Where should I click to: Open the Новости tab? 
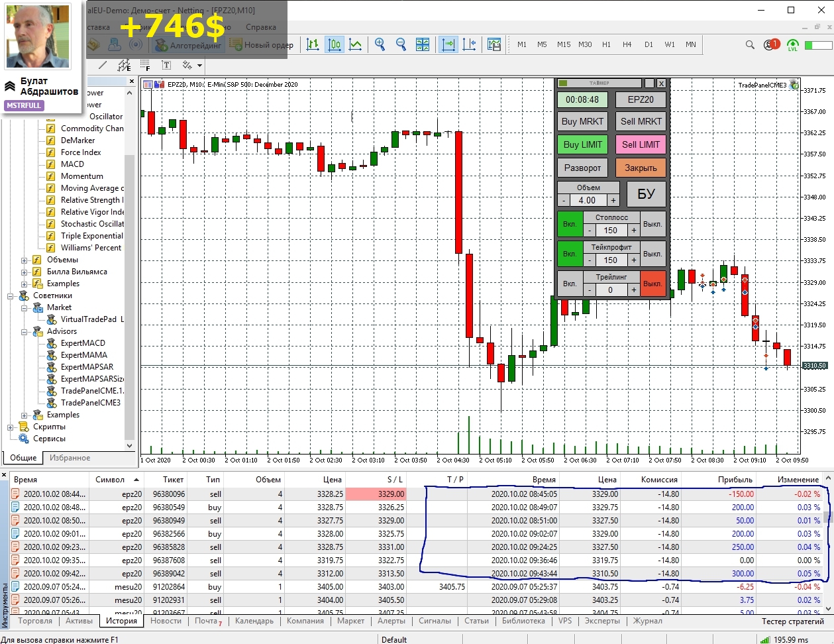coord(166,621)
